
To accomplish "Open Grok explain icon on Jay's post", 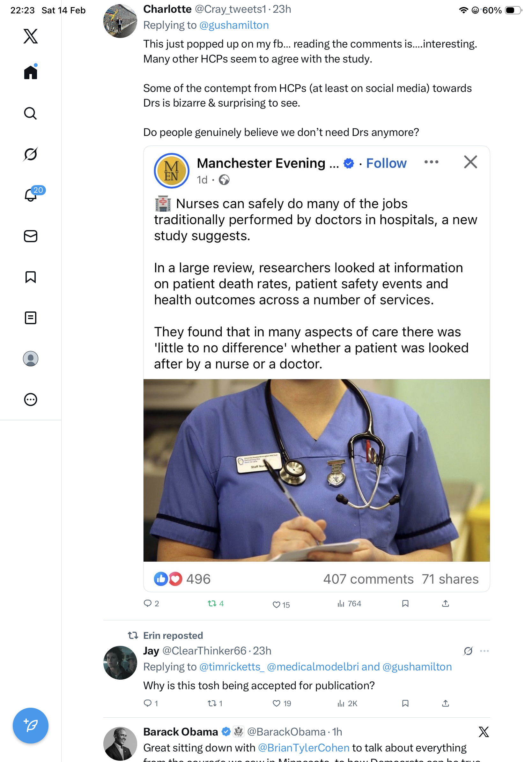I will click(x=468, y=651).
